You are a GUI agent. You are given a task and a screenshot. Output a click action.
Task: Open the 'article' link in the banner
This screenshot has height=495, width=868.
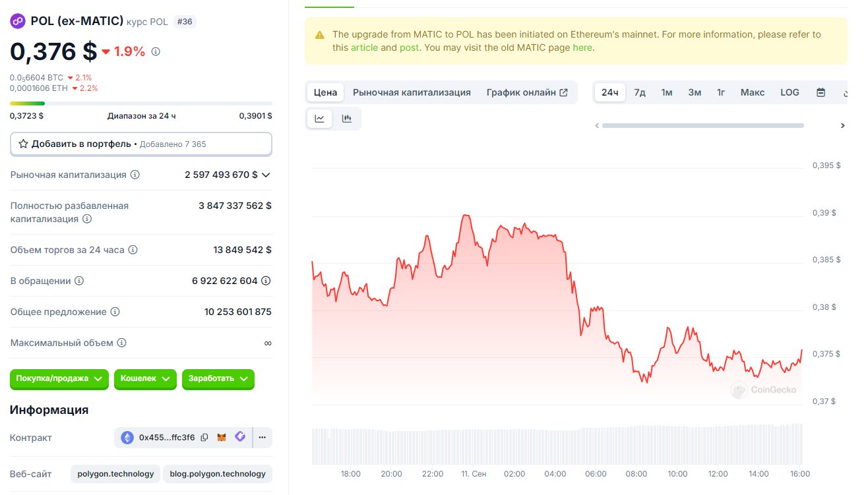click(x=364, y=47)
